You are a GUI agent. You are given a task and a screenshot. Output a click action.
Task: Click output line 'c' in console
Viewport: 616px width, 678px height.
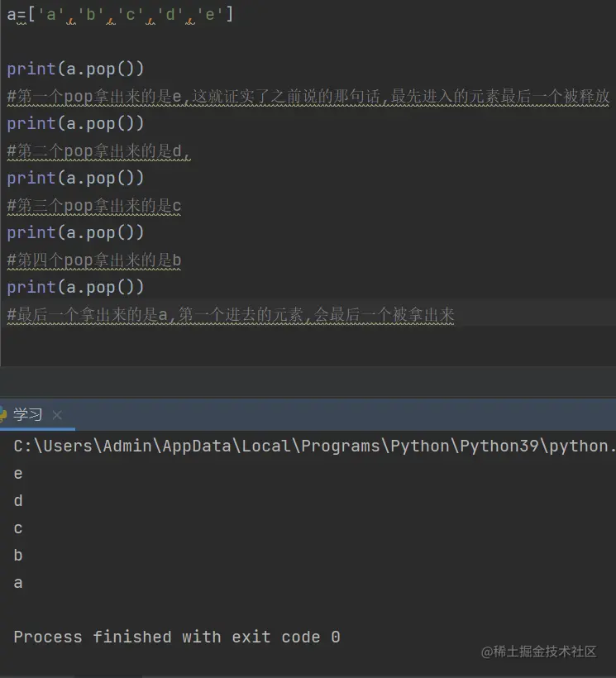pyautogui.click(x=18, y=528)
